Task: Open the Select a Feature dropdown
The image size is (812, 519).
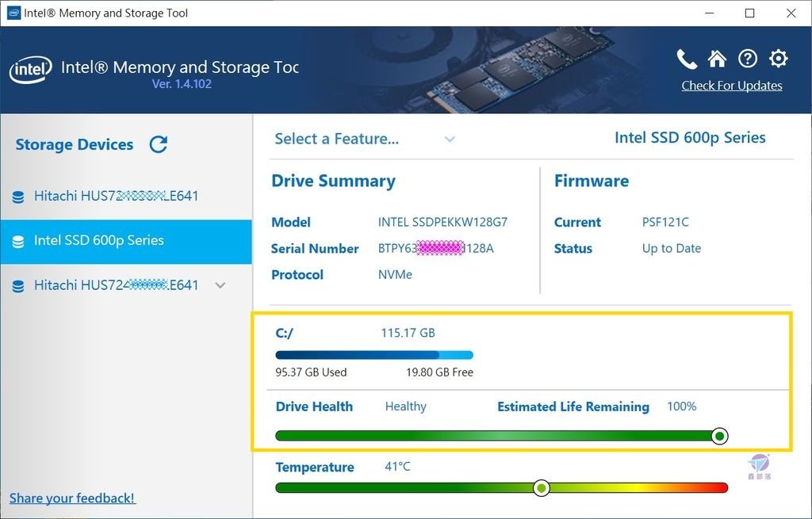Action: [x=365, y=139]
